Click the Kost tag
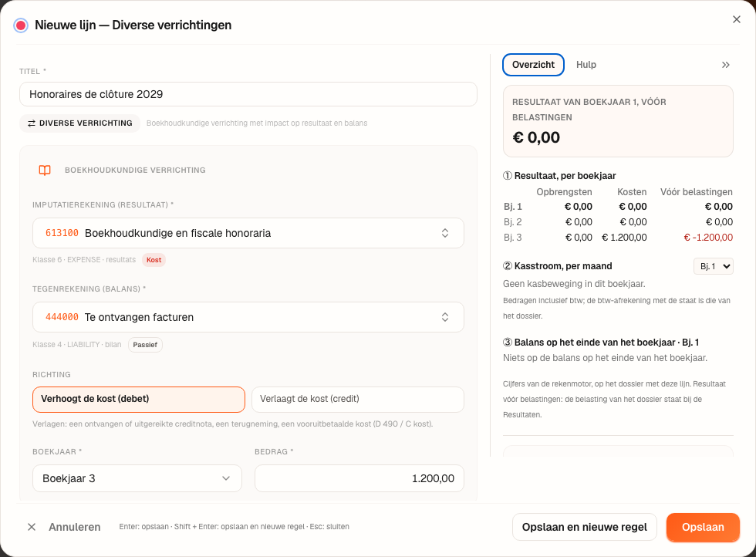Image resolution: width=756 pixels, height=557 pixels. (x=154, y=260)
